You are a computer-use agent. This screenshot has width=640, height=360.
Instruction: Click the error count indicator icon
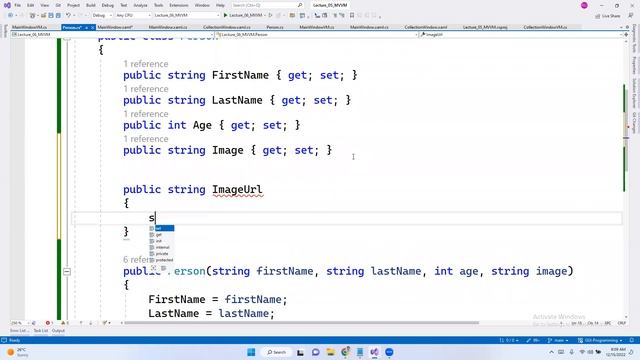tap(48, 323)
